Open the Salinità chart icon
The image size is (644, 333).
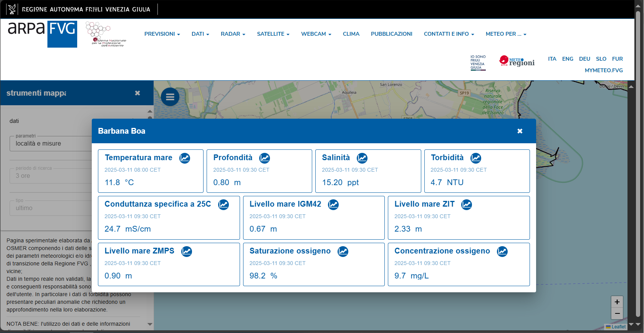362,158
